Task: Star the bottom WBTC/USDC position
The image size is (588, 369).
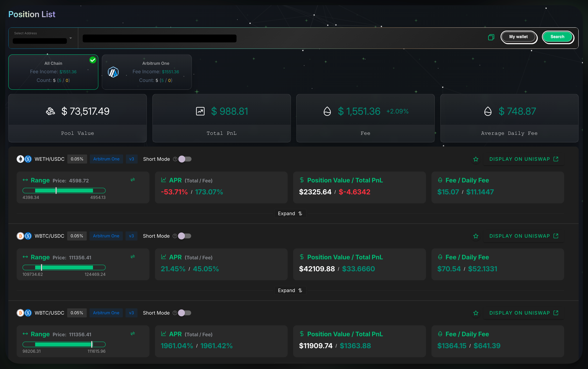Action: 476,313
